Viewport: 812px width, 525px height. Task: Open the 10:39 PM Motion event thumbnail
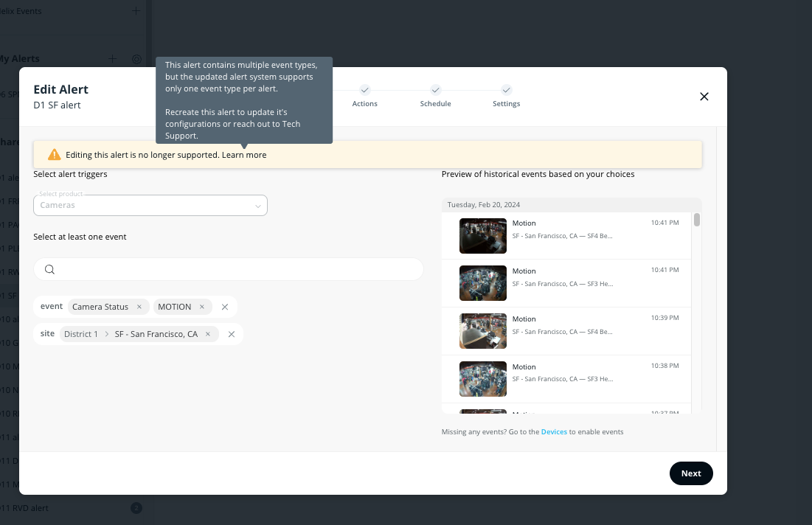pos(482,331)
